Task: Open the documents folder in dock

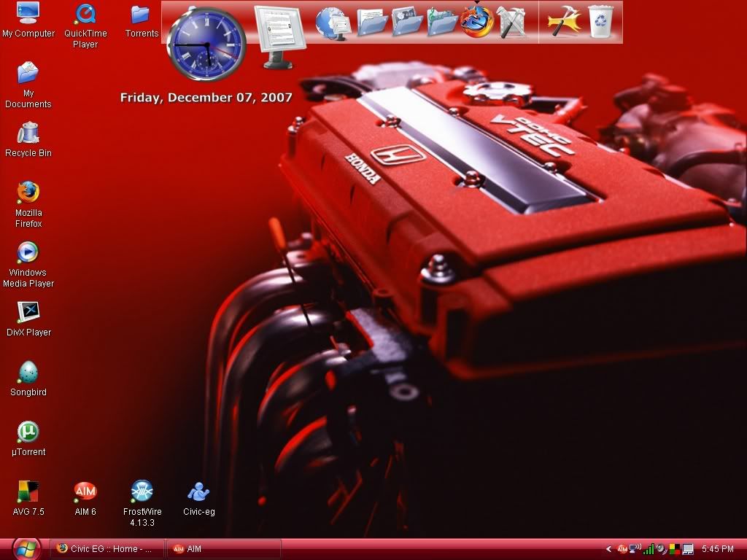Action: tap(371, 23)
